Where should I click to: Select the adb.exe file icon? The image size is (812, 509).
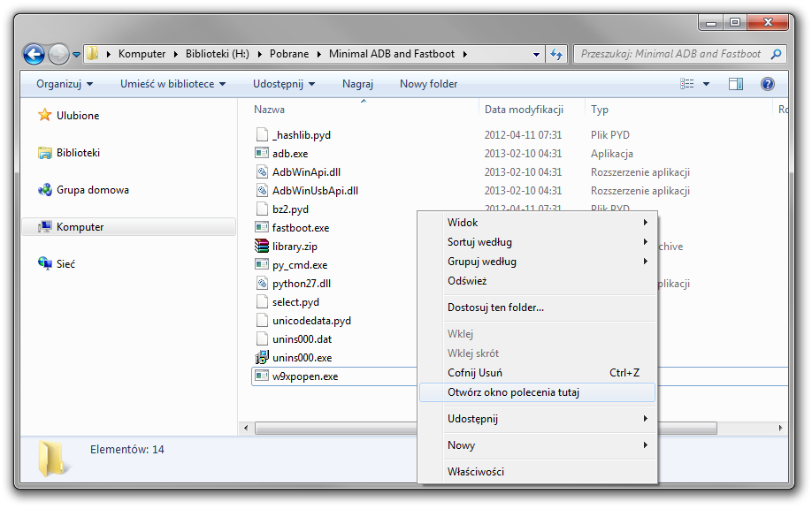click(x=262, y=153)
